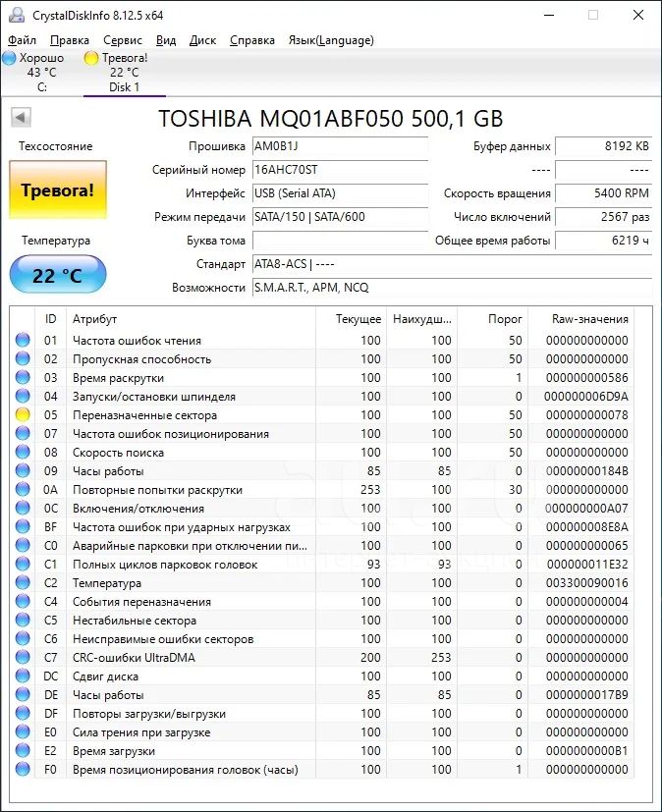Open the Вид menu
The width and height of the screenshot is (662, 812).
point(166,40)
